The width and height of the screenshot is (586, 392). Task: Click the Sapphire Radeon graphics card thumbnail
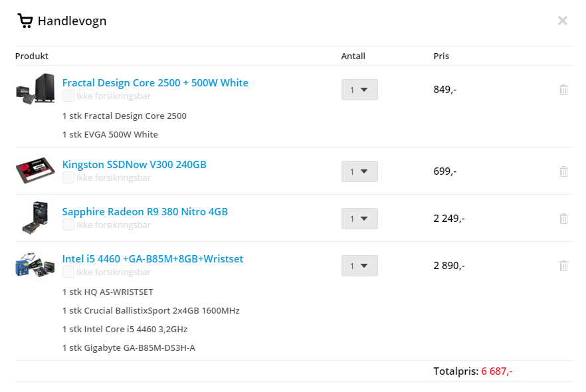pos(35,218)
